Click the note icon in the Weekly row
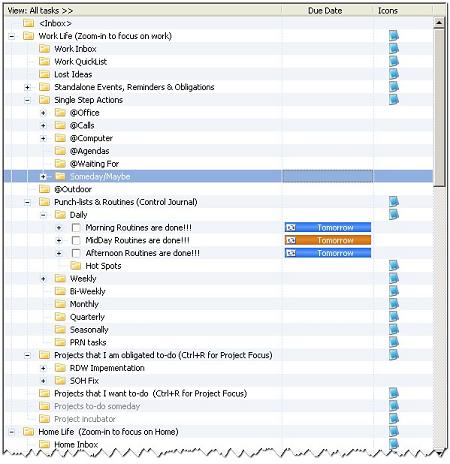This screenshot has width=450, height=464. click(x=394, y=278)
